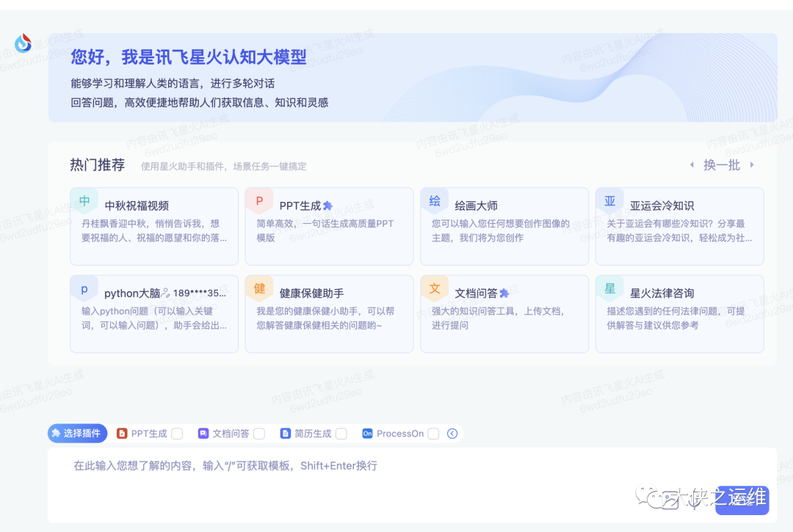Select the 绘 icon of 绘画大师
Screen dimensions: 793x532
point(435,201)
